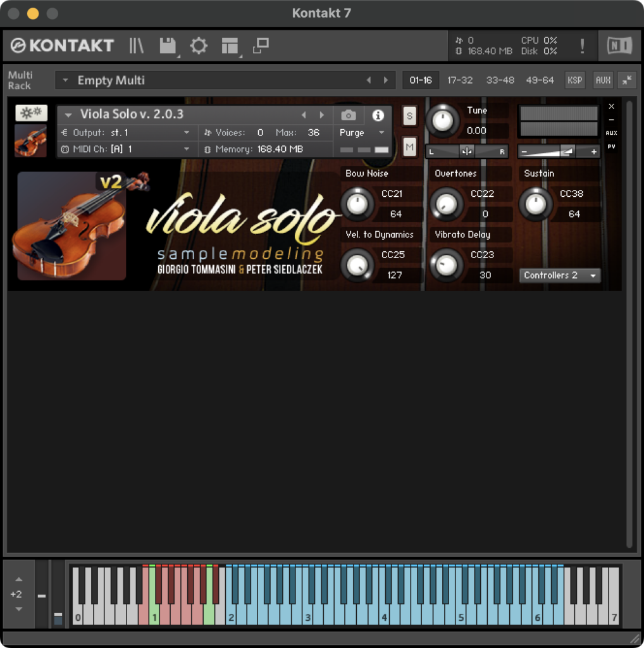Click the Kontakt logo
The image size is (644, 648).
[x=63, y=46]
